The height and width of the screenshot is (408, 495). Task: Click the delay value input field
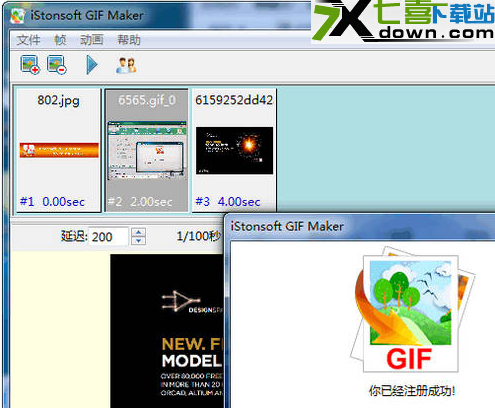[x=108, y=237]
